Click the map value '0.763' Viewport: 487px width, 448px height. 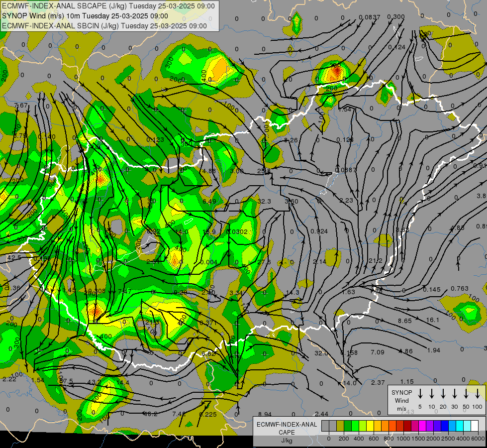click(x=459, y=289)
